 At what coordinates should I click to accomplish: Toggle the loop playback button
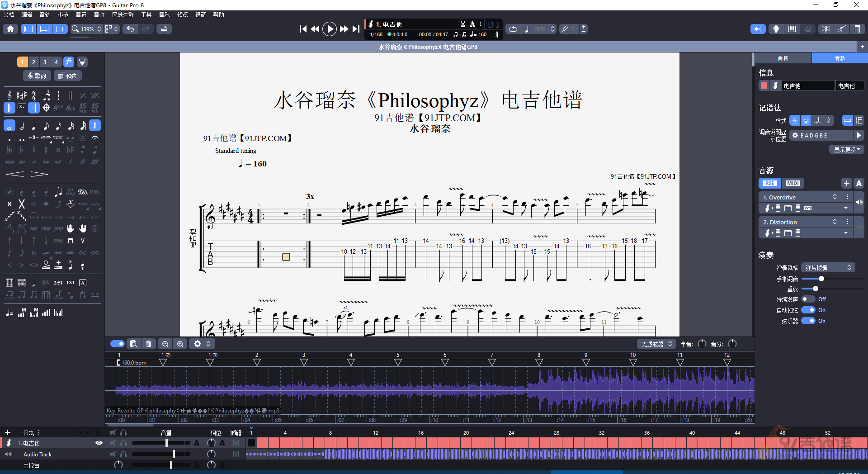(x=513, y=29)
